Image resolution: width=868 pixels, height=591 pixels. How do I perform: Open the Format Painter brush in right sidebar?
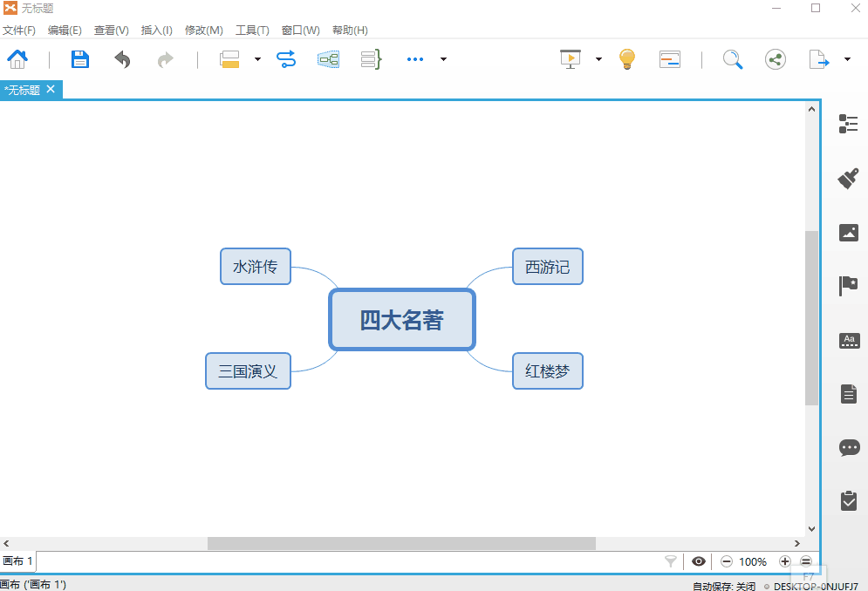(x=848, y=178)
